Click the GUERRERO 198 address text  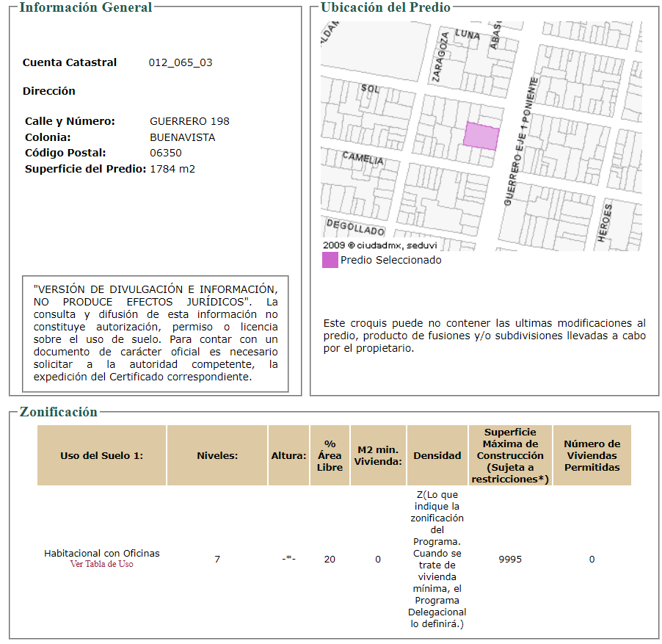[189, 121]
